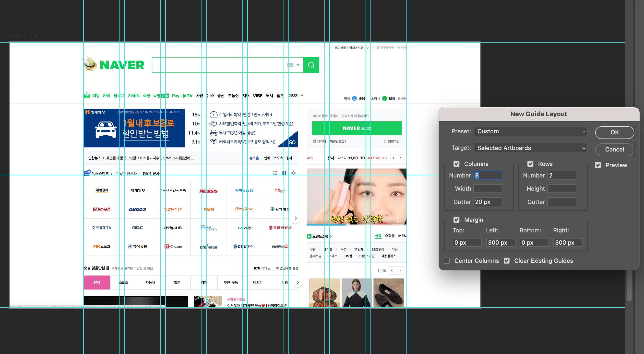Switch newsstand to list view icon
This screenshot has width=644, height=354.
tap(275, 173)
